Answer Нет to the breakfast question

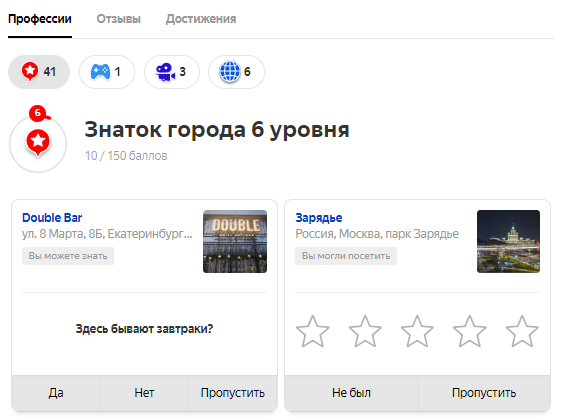tap(144, 393)
